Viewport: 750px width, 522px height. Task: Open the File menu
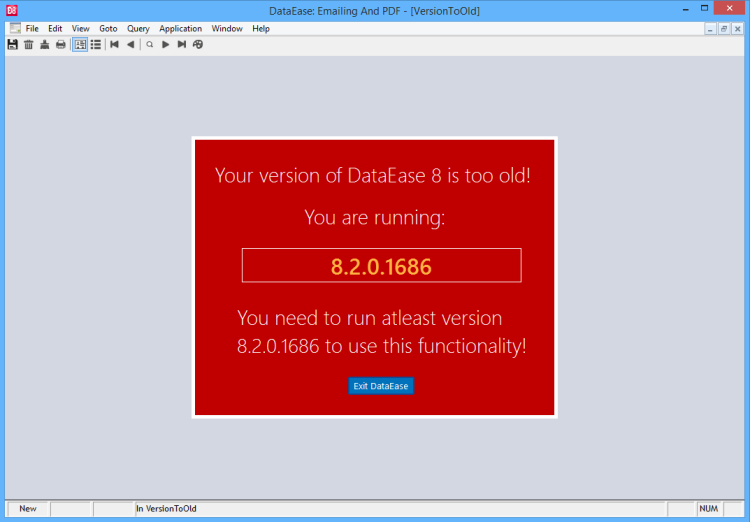click(32, 29)
